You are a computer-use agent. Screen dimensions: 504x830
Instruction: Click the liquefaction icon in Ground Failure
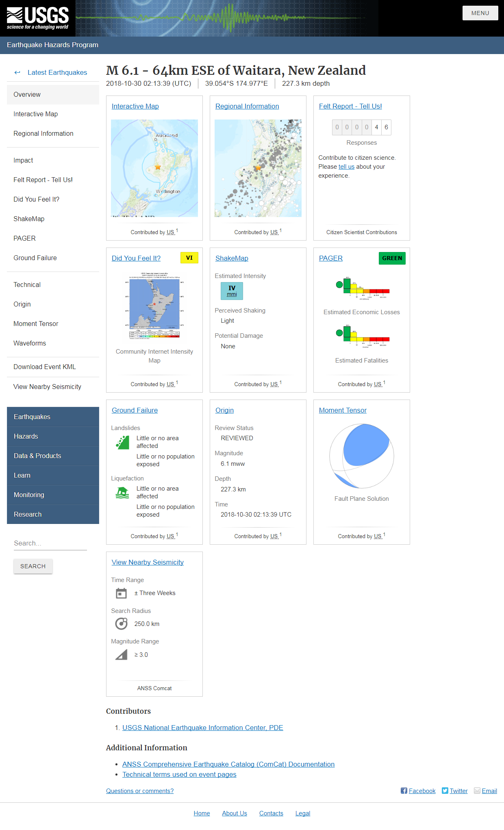[122, 493]
